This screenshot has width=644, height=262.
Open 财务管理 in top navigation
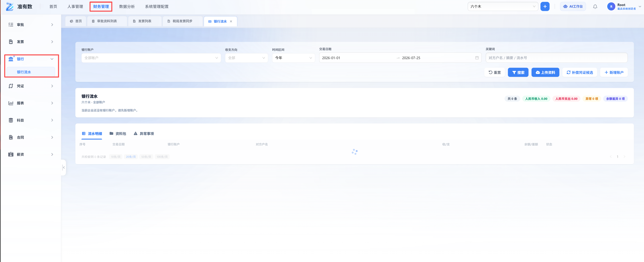(101, 7)
